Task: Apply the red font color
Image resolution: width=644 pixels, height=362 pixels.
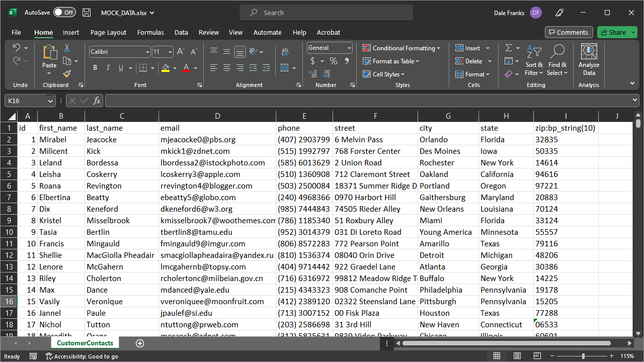Action: 186,68
